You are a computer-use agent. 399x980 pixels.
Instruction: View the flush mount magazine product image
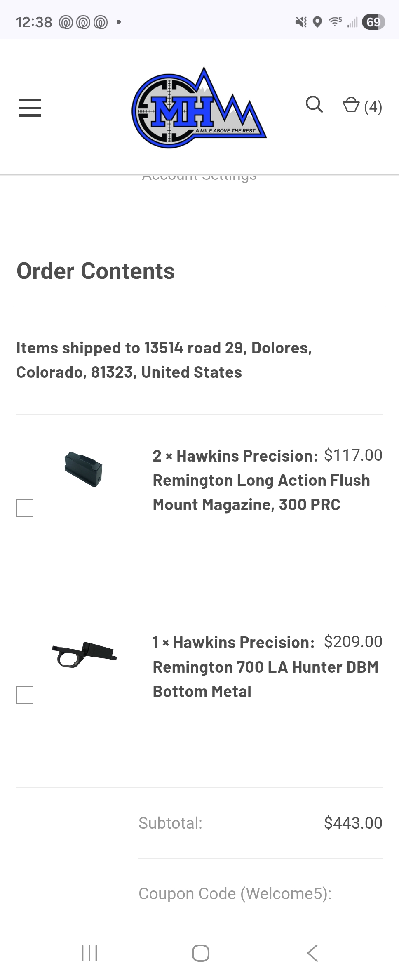tap(83, 469)
